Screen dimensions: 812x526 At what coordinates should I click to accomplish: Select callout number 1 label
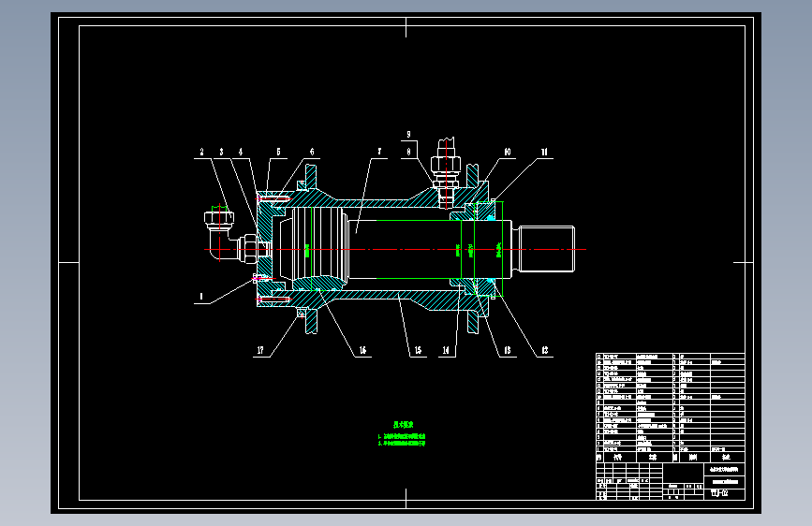pos(201,298)
